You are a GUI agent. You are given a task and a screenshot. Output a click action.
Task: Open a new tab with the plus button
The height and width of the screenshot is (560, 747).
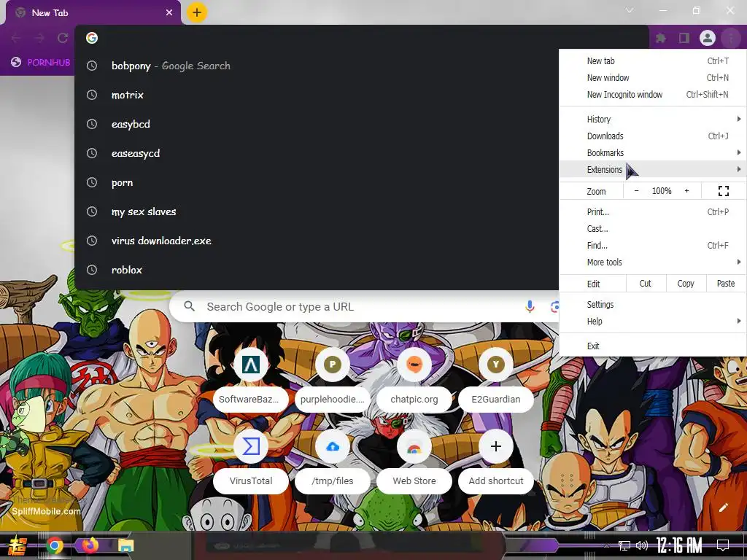[197, 12]
